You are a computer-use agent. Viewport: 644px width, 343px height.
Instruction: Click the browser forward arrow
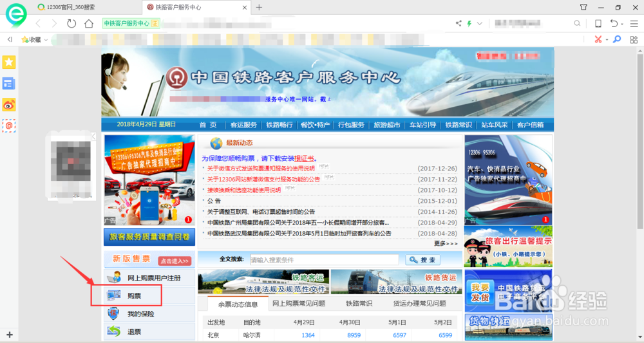click(54, 23)
